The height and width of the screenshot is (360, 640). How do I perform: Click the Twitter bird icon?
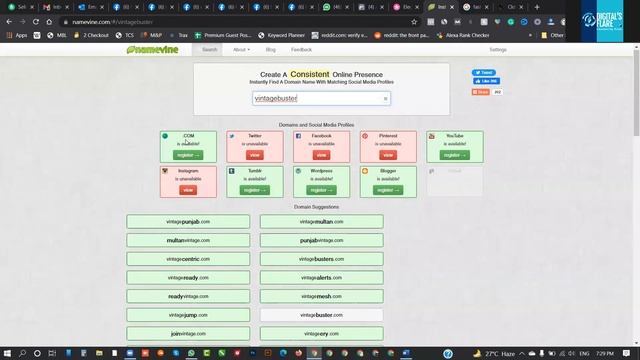click(x=232, y=136)
